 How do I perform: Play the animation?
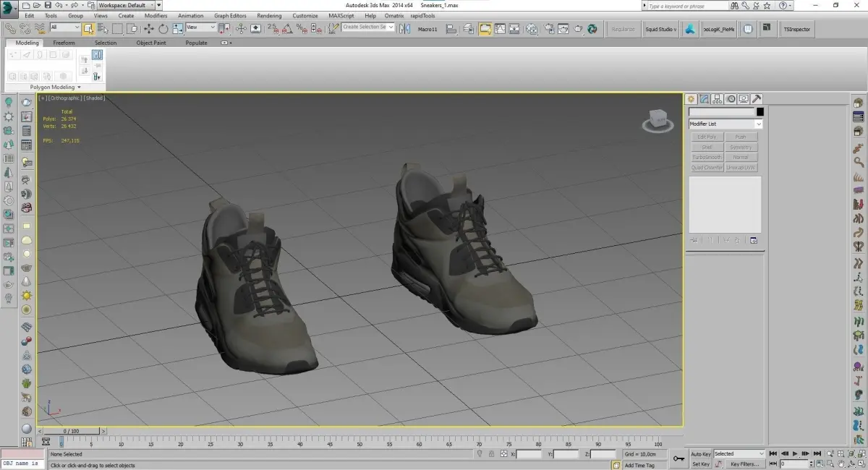[795, 454]
